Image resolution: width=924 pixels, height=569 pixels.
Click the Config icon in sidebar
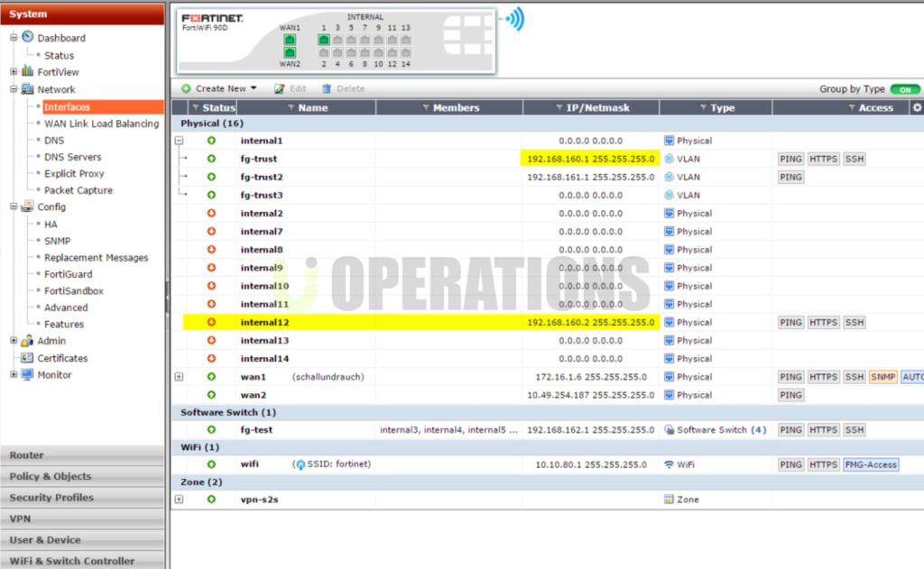point(27,206)
